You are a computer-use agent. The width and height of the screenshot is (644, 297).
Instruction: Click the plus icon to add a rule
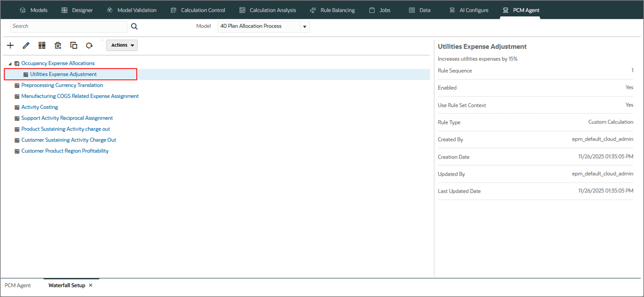(10, 45)
